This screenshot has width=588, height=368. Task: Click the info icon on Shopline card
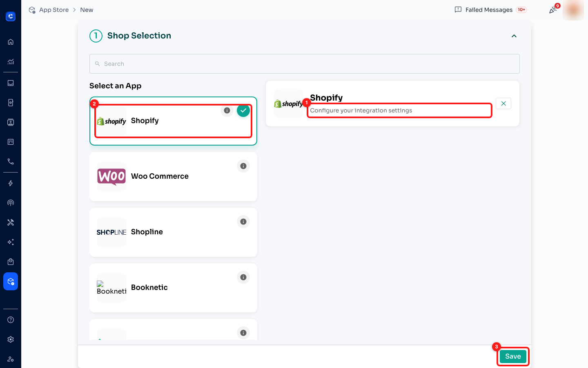243,222
